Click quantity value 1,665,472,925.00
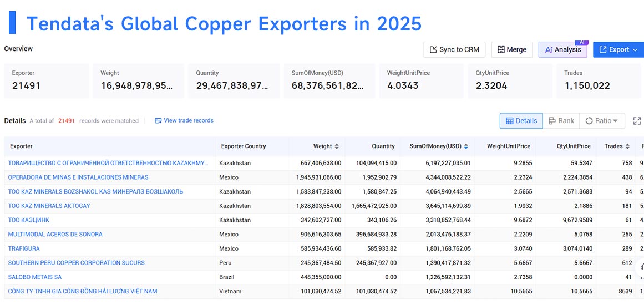644x305 pixels. point(374,206)
